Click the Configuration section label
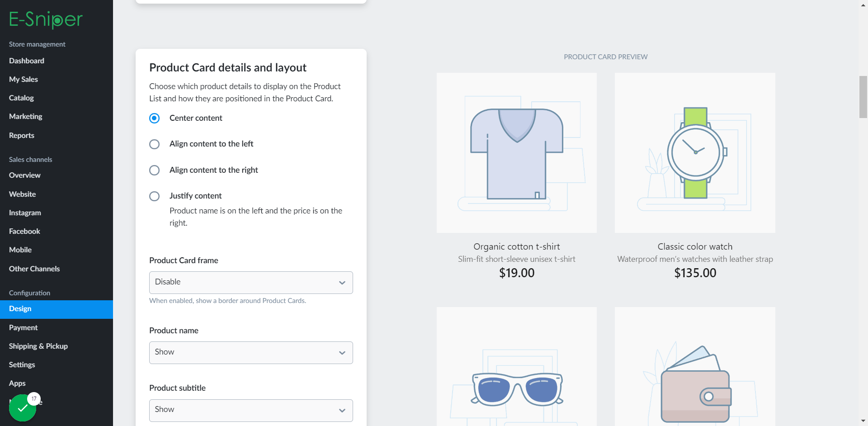The width and height of the screenshot is (868, 426). click(29, 293)
